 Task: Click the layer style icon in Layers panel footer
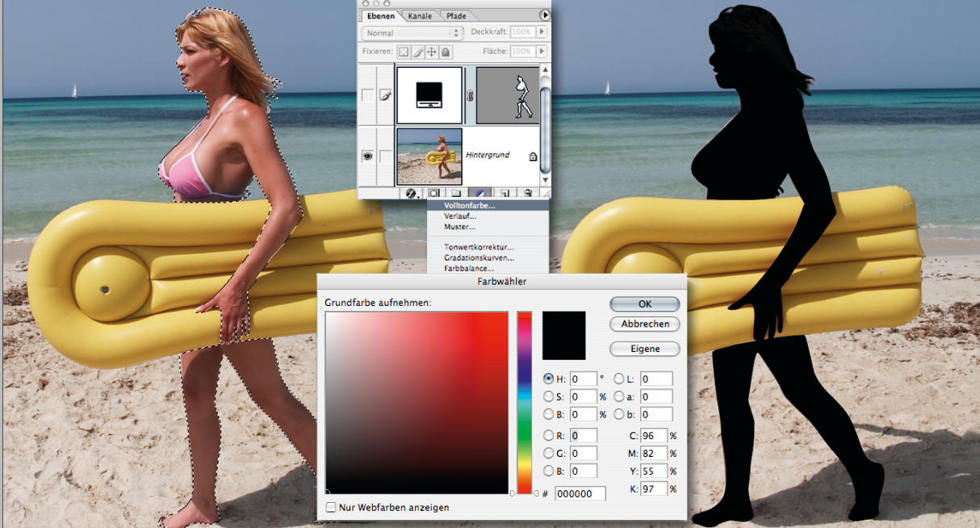(412, 193)
